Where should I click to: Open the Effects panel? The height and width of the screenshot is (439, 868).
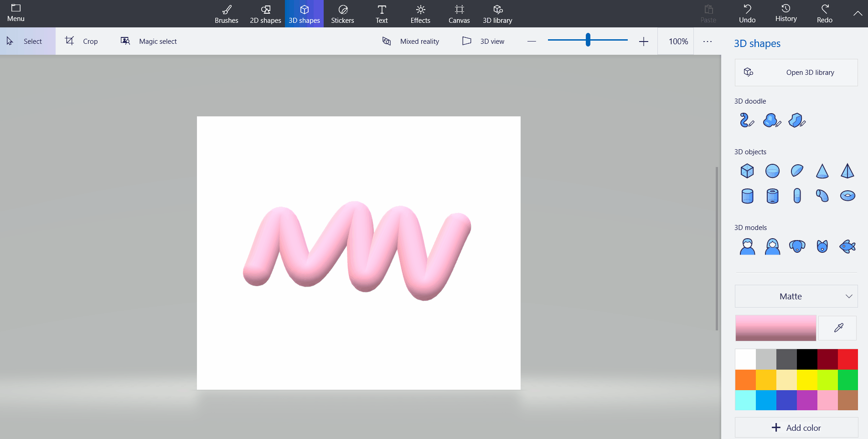coord(420,13)
